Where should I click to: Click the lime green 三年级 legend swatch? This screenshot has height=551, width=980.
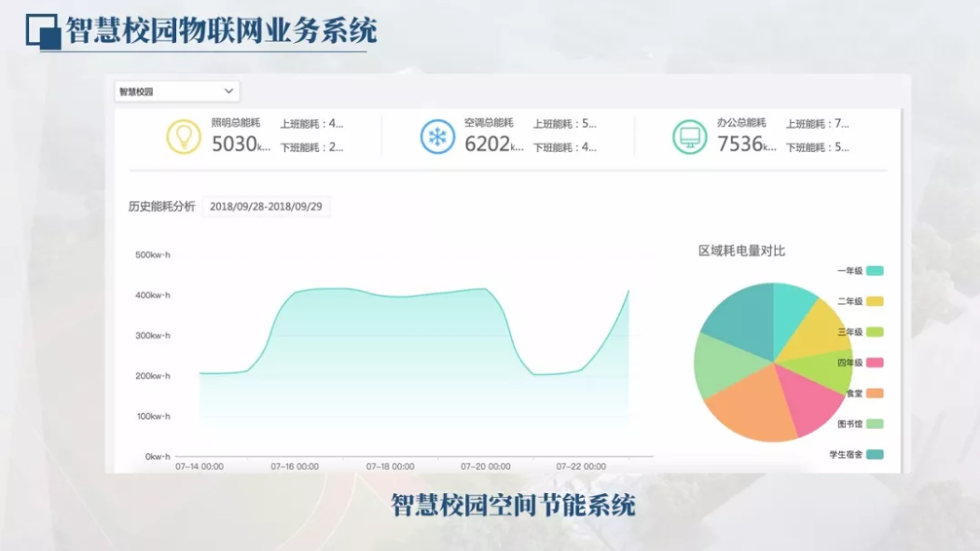[x=875, y=332]
